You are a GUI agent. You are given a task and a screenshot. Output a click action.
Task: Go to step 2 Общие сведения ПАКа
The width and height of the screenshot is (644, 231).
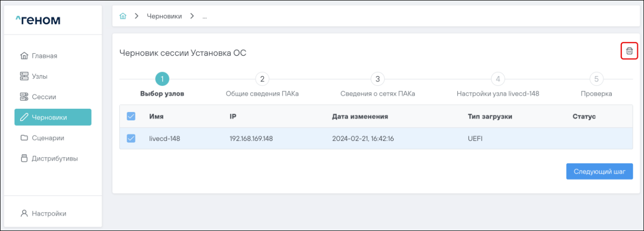click(262, 79)
